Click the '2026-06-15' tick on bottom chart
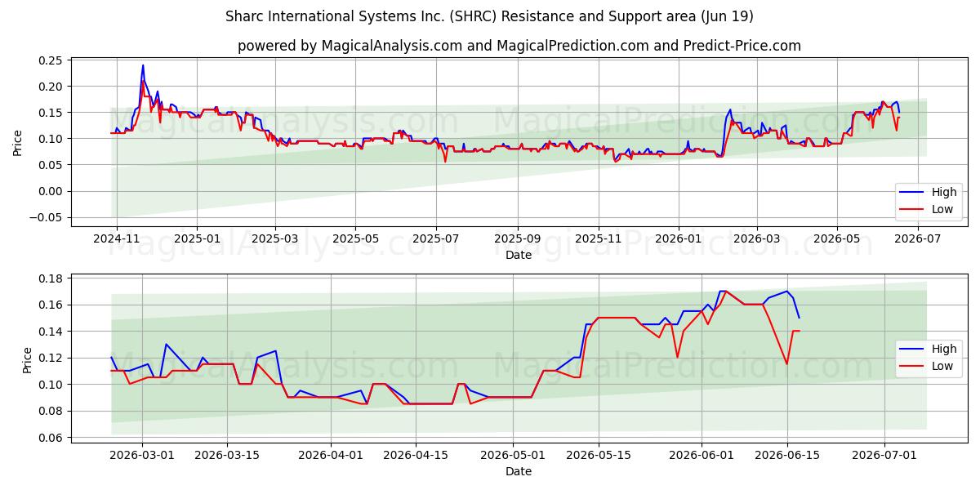Screen dimensions: 980x490 click(786, 456)
